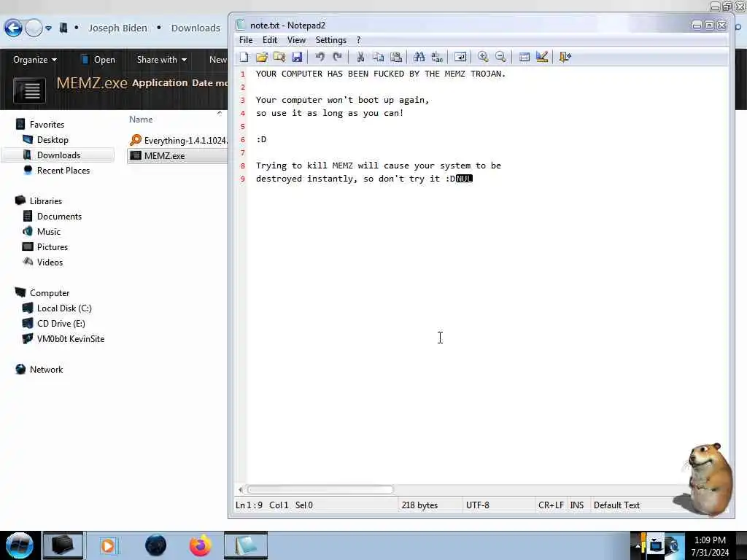Screen dimensions: 747x560
Task: Click the 218 bytes status entry
Action: (x=419, y=505)
